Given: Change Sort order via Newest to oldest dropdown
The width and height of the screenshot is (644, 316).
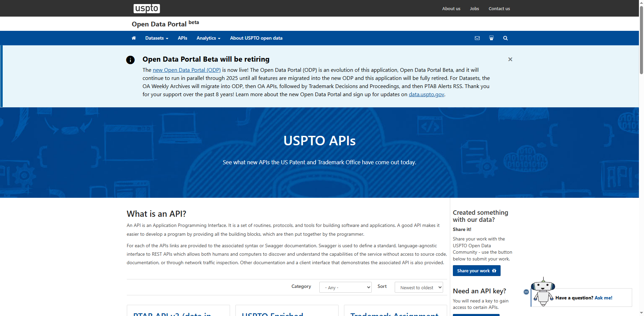Looking at the screenshot, I should [x=418, y=287].
